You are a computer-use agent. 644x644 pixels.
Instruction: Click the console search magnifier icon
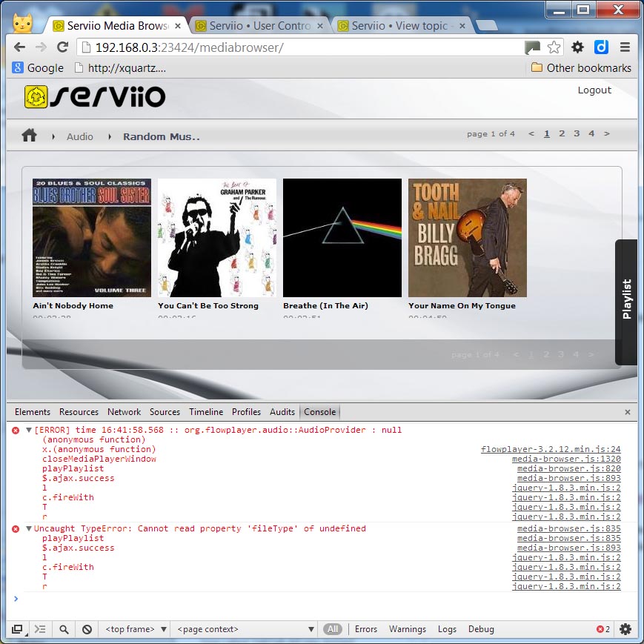64,628
